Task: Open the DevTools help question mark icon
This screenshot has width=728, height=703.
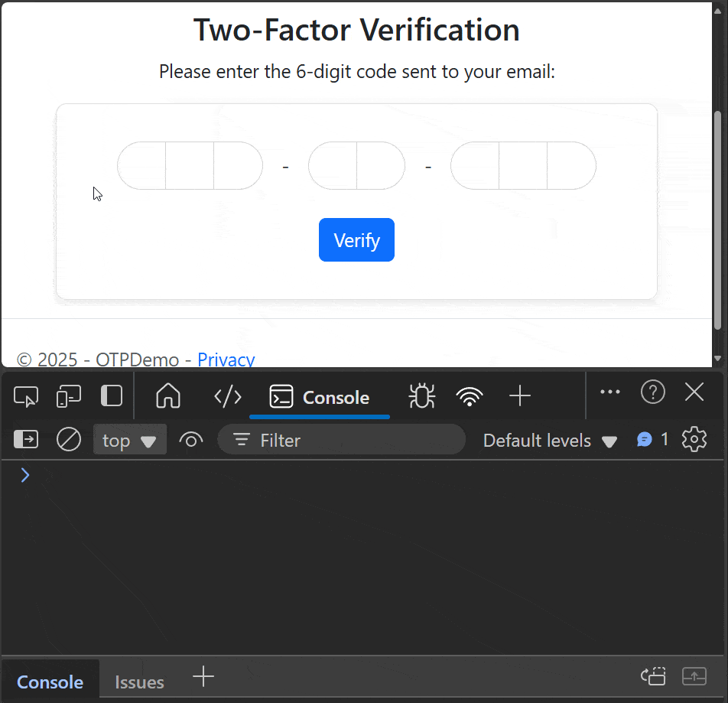Action: [652, 392]
